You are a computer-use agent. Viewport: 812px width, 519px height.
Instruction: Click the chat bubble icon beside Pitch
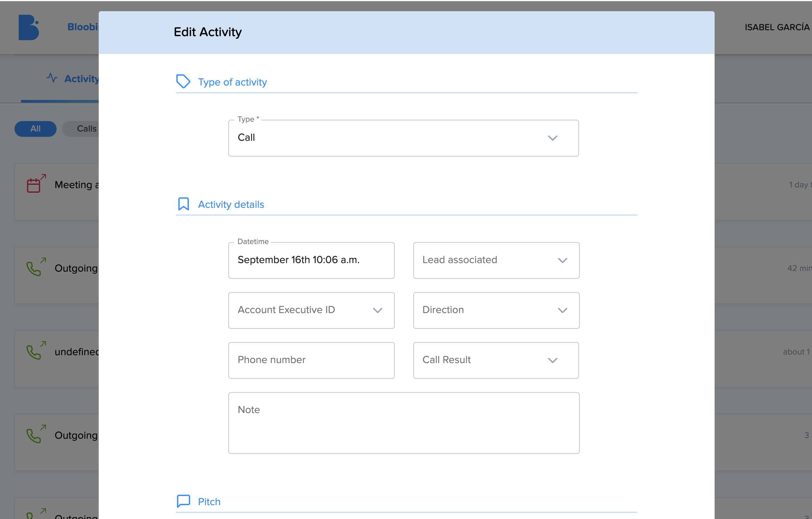tap(184, 501)
